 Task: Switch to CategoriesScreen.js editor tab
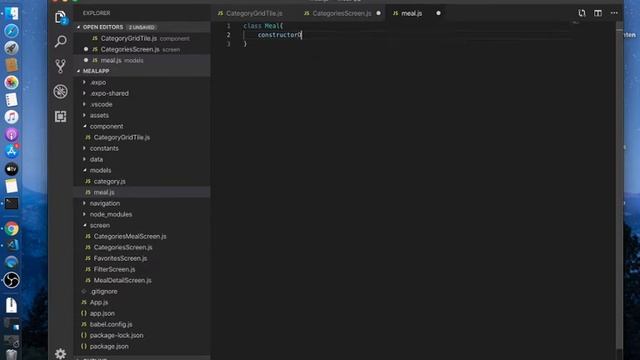[342, 13]
